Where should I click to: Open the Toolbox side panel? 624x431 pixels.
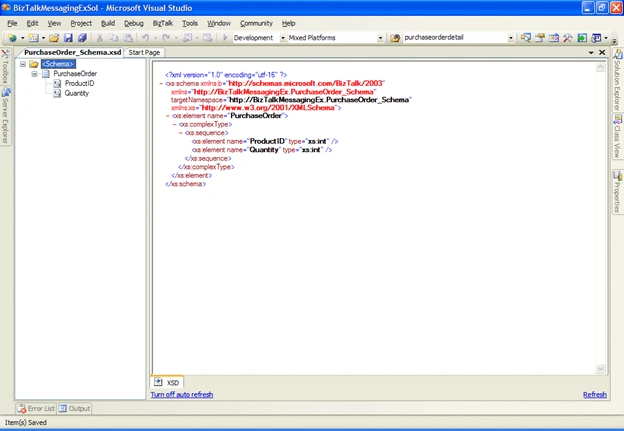click(x=5, y=66)
